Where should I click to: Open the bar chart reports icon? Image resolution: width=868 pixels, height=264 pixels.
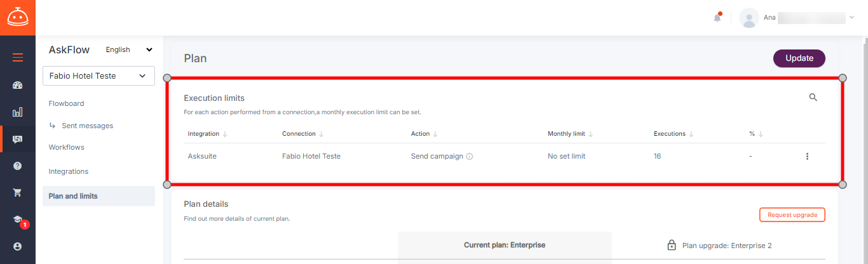point(18,112)
